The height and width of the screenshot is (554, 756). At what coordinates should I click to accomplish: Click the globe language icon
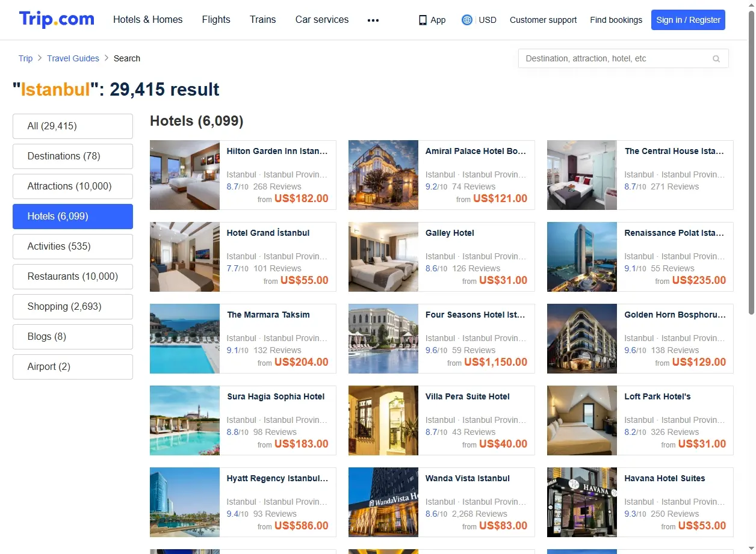point(466,20)
